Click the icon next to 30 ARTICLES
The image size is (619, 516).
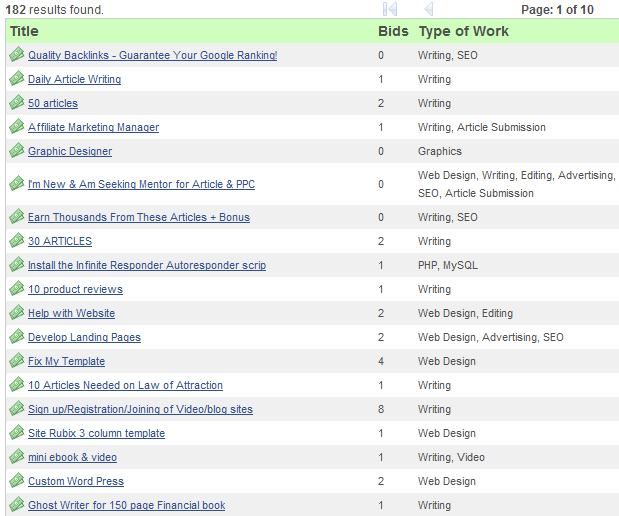(16, 241)
